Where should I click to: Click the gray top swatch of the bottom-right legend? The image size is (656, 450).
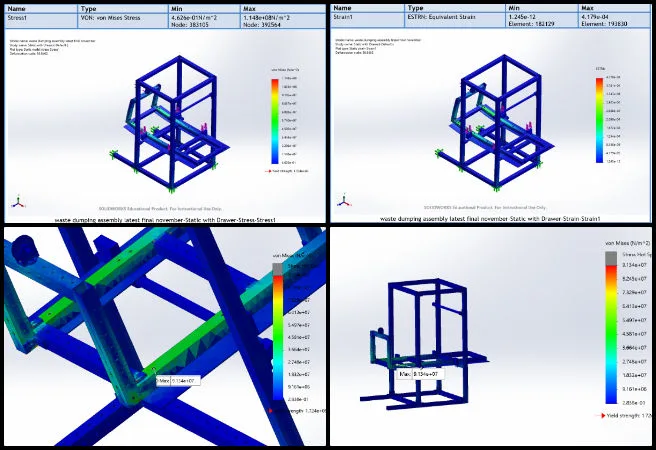click(607, 258)
